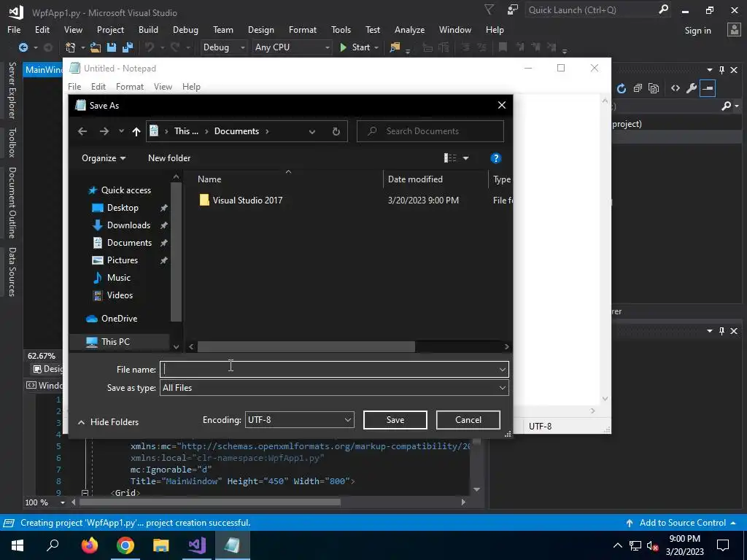This screenshot has width=747, height=560.
Task: Collapse folder pane with Hide Folders
Action: [x=109, y=422]
